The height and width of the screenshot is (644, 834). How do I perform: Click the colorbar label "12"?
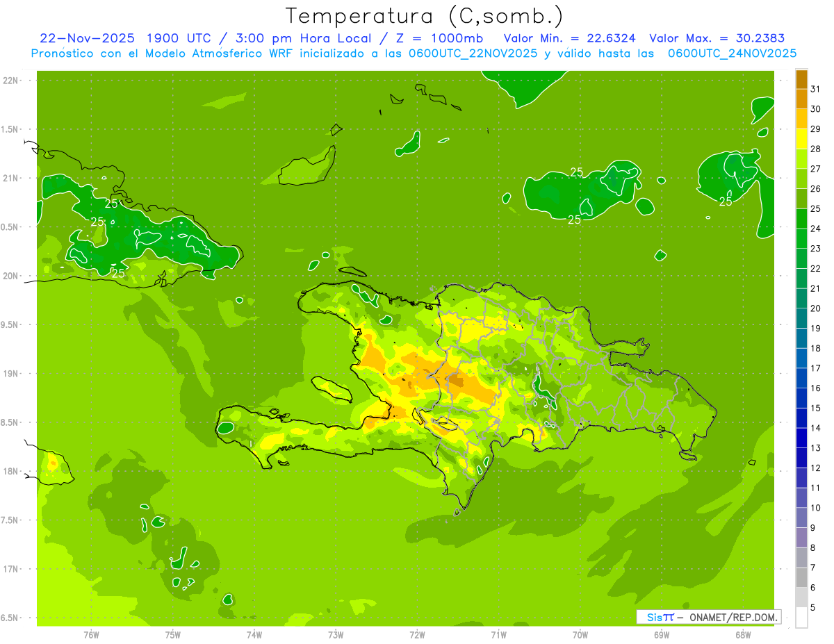(816, 468)
